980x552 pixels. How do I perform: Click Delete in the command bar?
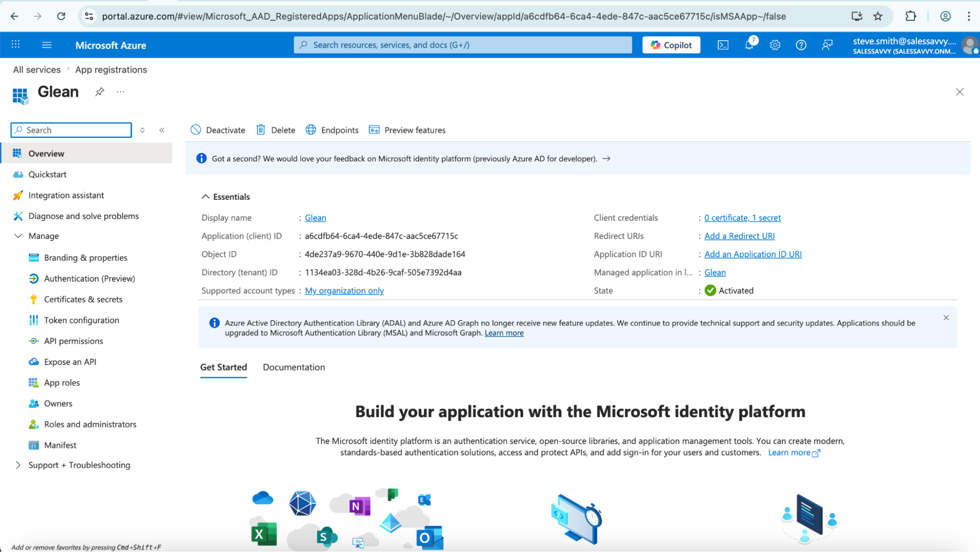click(x=276, y=130)
